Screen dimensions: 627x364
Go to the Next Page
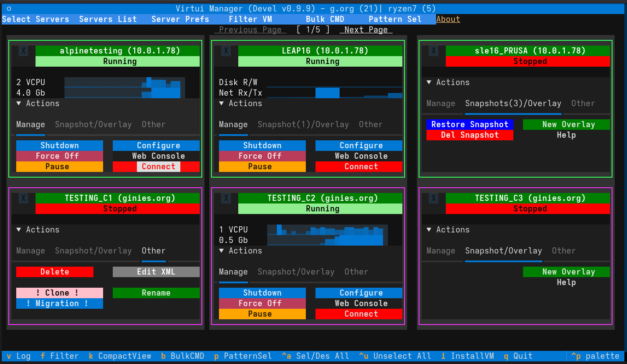tap(365, 29)
